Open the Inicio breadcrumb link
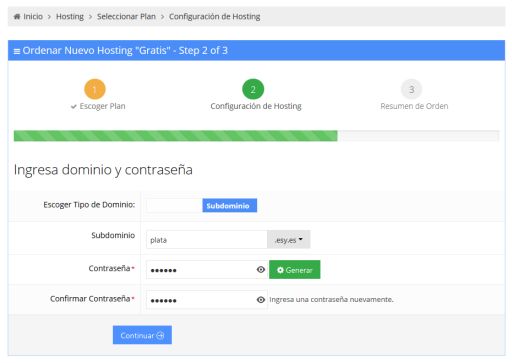Viewport: 512px width, 363px height. [x=33, y=16]
